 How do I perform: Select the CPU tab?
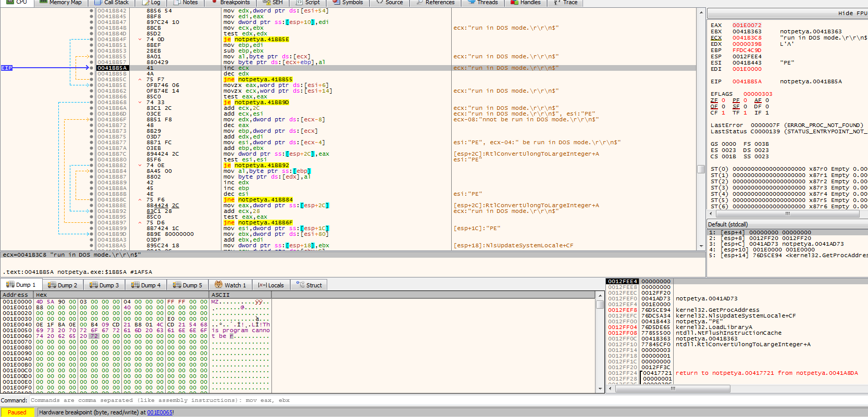[x=17, y=3]
